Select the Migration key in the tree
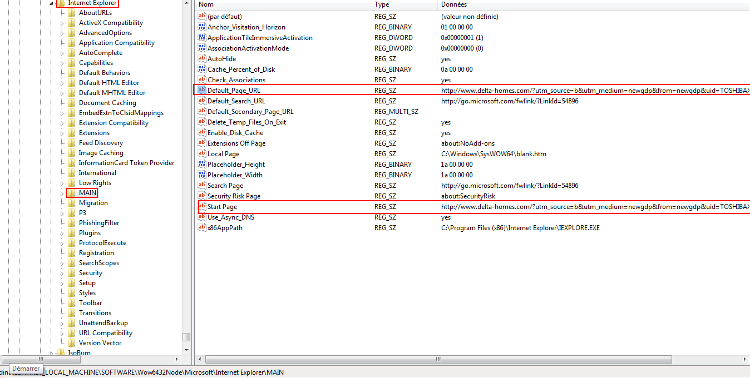The height and width of the screenshot is (378, 750). pos(93,203)
